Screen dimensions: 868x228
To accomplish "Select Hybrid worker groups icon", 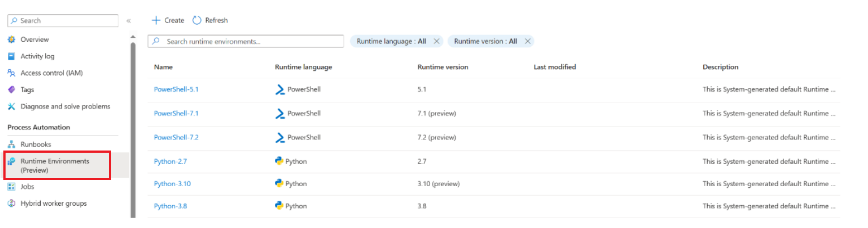I will click(x=11, y=203).
